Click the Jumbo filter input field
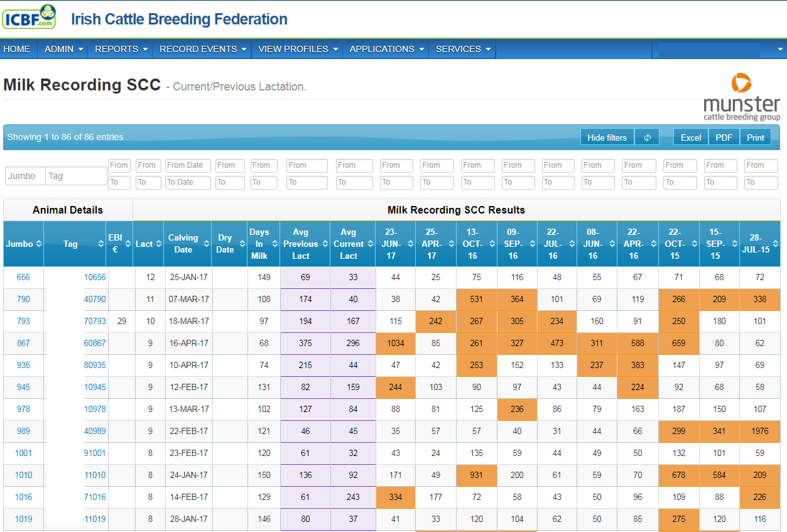The width and height of the screenshot is (787, 532). (25, 176)
